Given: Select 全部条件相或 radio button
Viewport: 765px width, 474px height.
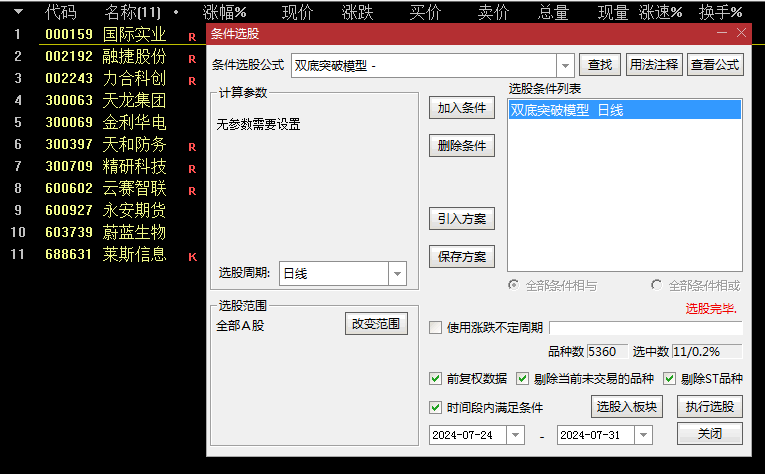Looking at the screenshot, I should 657,285.
